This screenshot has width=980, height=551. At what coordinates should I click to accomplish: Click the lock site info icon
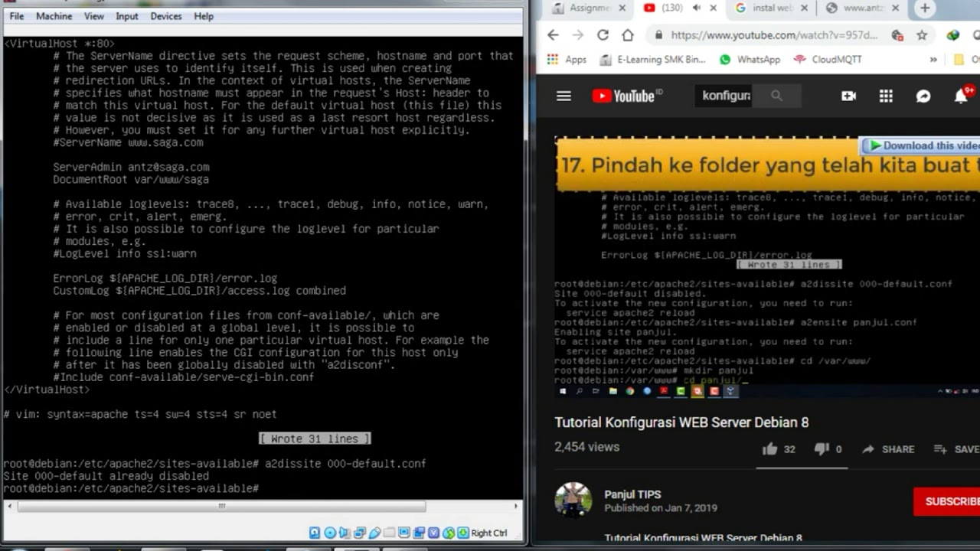pos(658,35)
